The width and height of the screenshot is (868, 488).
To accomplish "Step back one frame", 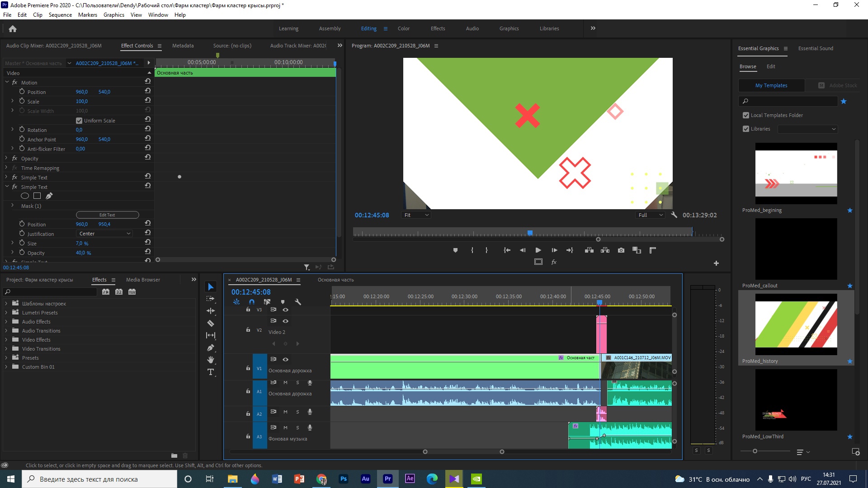I will (x=523, y=250).
